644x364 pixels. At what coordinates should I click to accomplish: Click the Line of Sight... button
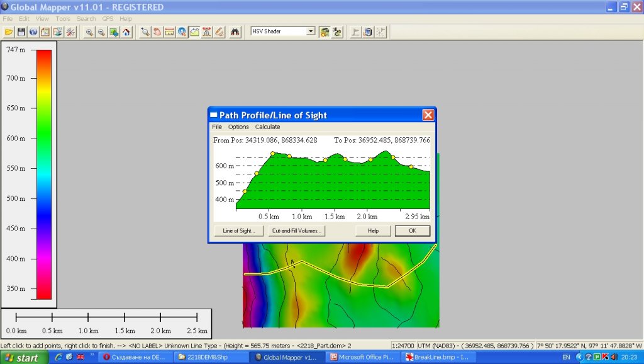click(x=239, y=231)
